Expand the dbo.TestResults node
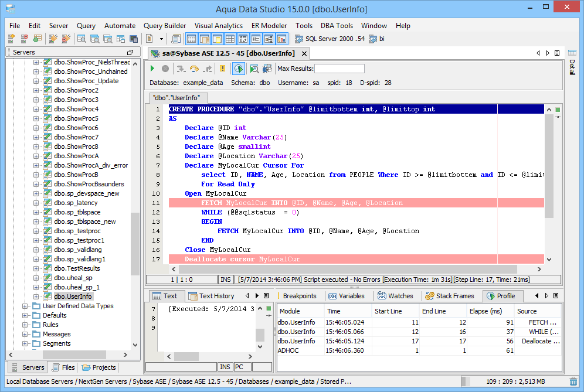The height and width of the screenshot is (392, 584). tap(36, 268)
